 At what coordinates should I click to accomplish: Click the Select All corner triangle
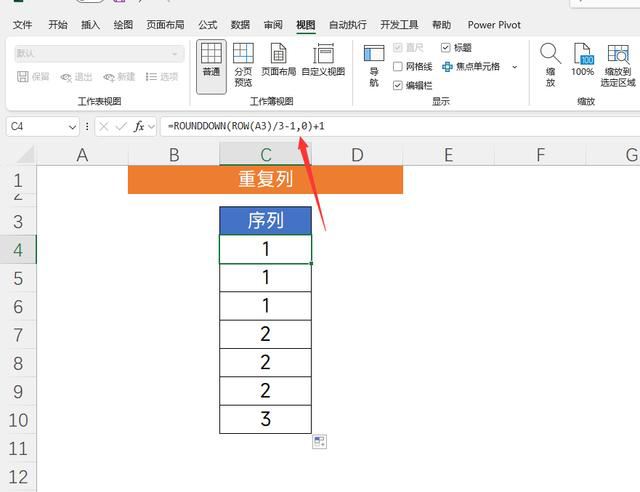point(25,155)
